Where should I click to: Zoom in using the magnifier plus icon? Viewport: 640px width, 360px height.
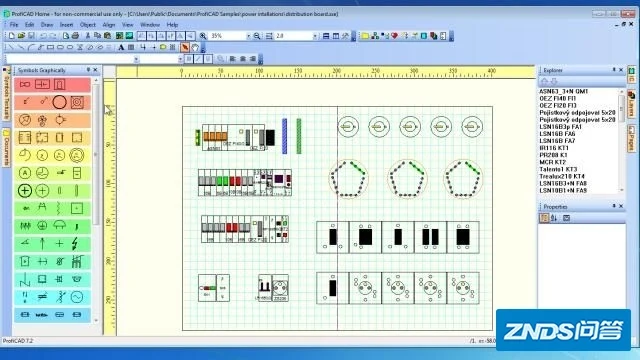pyautogui.click(x=203, y=36)
